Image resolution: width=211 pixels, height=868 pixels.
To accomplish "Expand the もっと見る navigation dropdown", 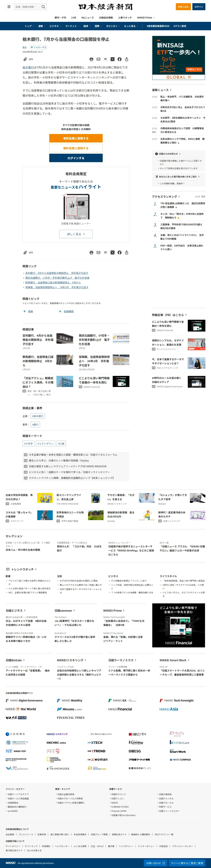I will coord(131,26).
